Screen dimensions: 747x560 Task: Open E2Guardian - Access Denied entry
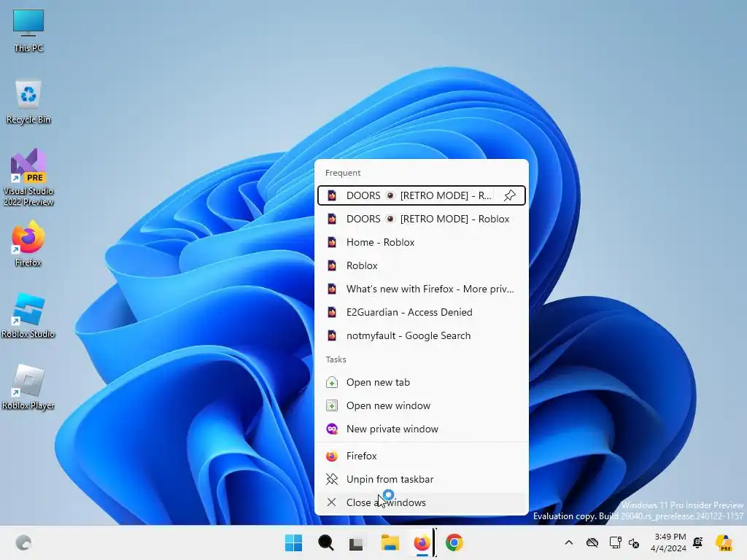(421, 312)
